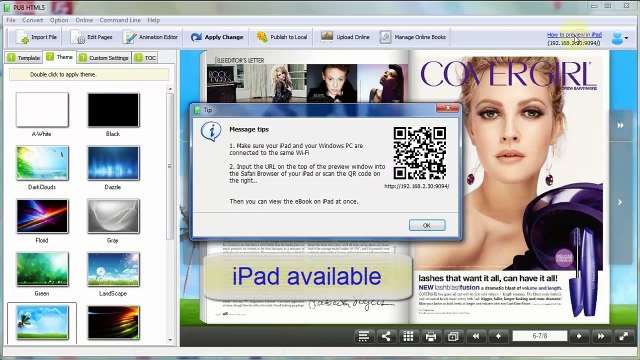Click Apply Change button
The height and width of the screenshot is (360, 640).
tap(217, 37)
